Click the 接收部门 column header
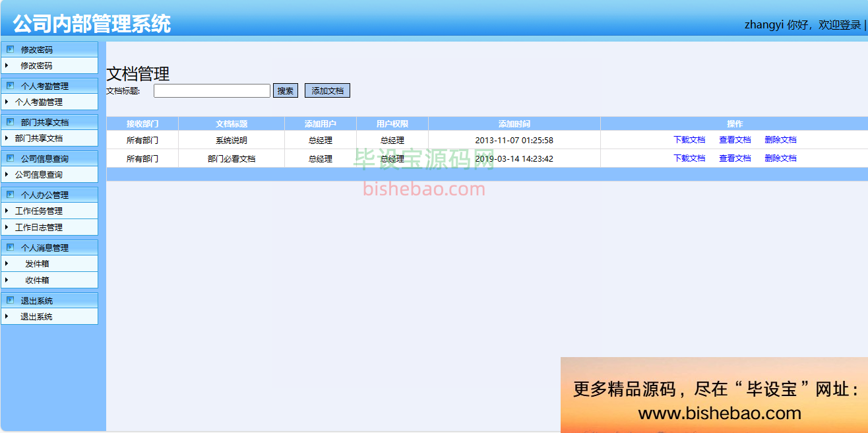The width and height of the screenshot is (868, 433). pos(142,124)
